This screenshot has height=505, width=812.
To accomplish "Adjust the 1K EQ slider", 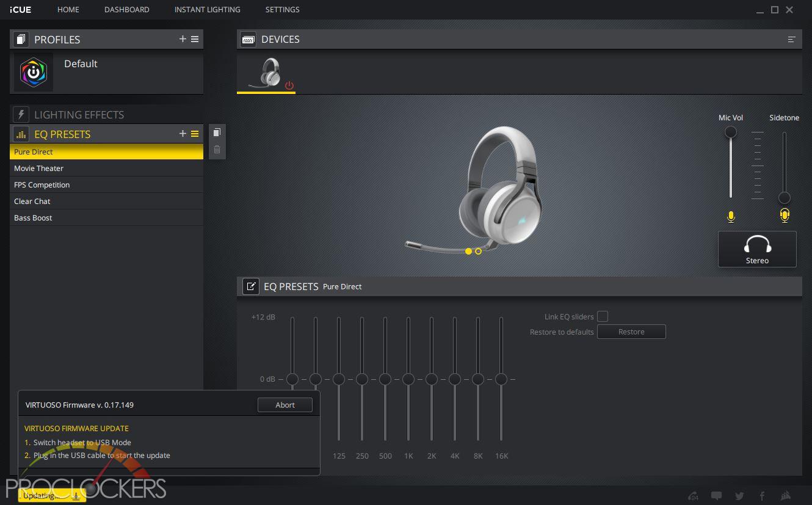I will click(408, 379).
